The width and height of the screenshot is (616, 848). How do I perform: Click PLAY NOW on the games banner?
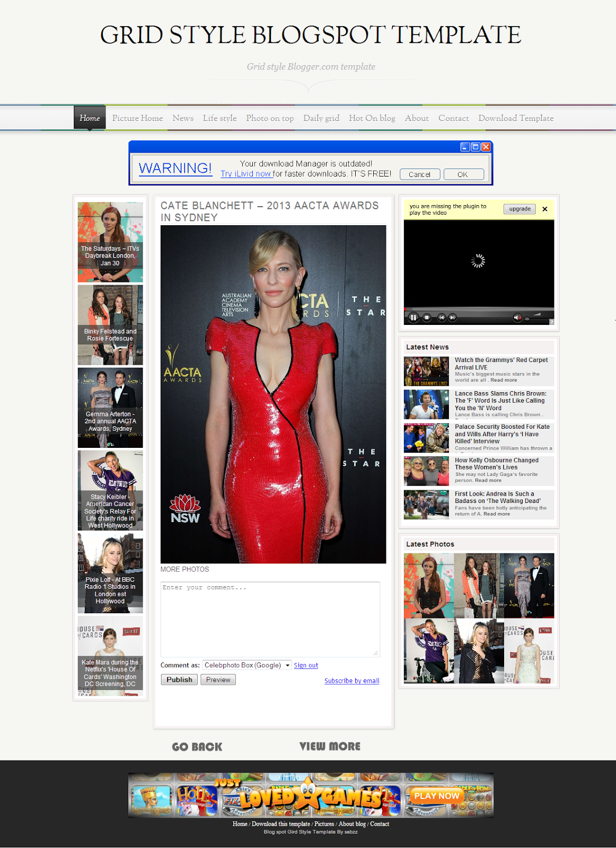(x=436, y=796)
